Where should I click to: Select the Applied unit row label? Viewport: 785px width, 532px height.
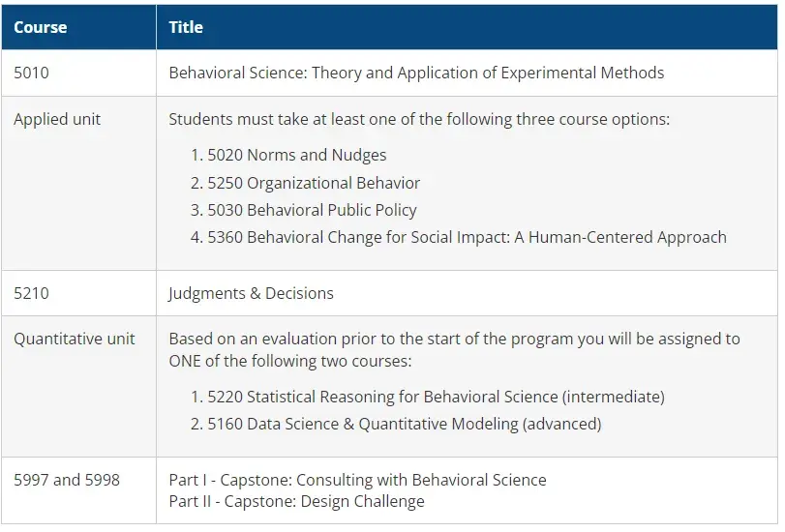pos(57,119)
